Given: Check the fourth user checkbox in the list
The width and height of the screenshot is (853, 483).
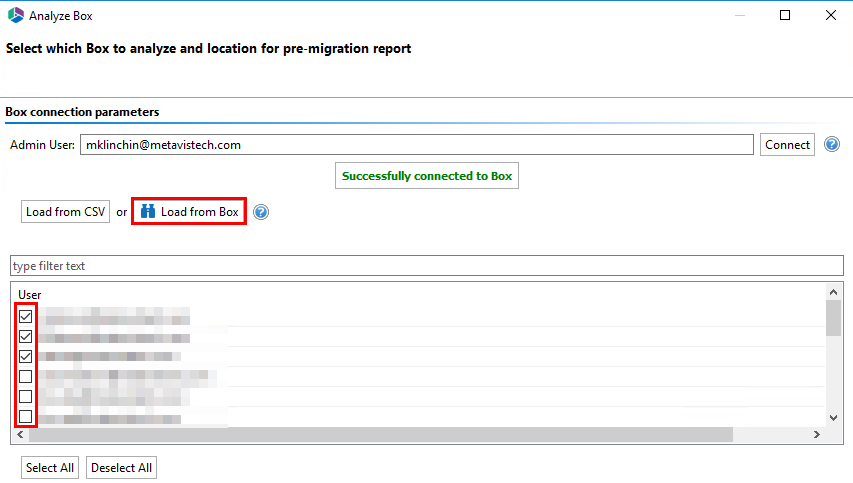Looking at the screenshot, I should pos(25,376).
